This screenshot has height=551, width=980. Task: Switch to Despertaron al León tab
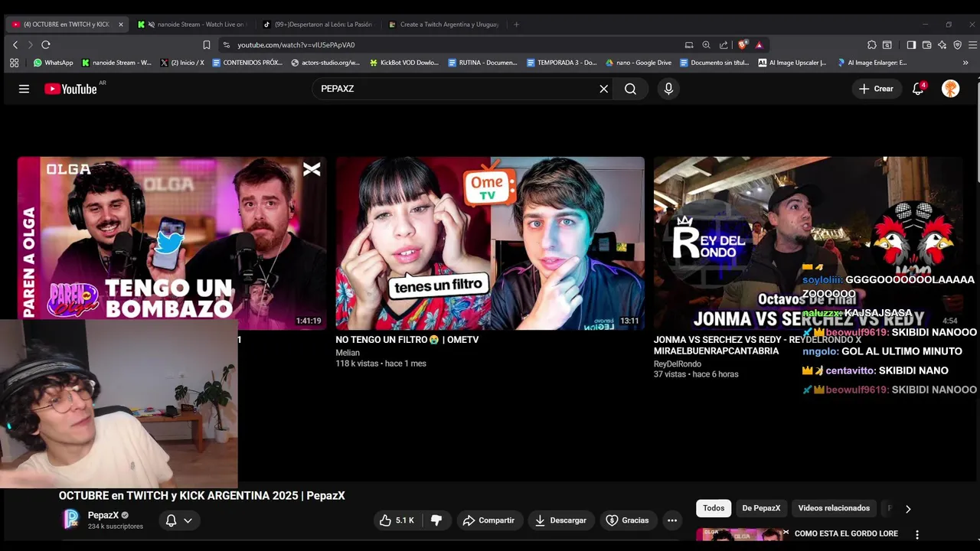[318, 24]
